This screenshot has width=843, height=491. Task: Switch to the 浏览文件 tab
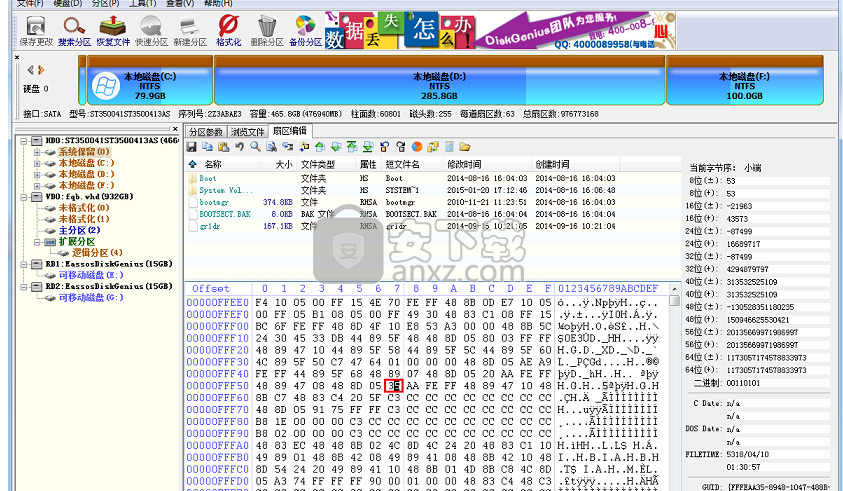click(247, 132)
